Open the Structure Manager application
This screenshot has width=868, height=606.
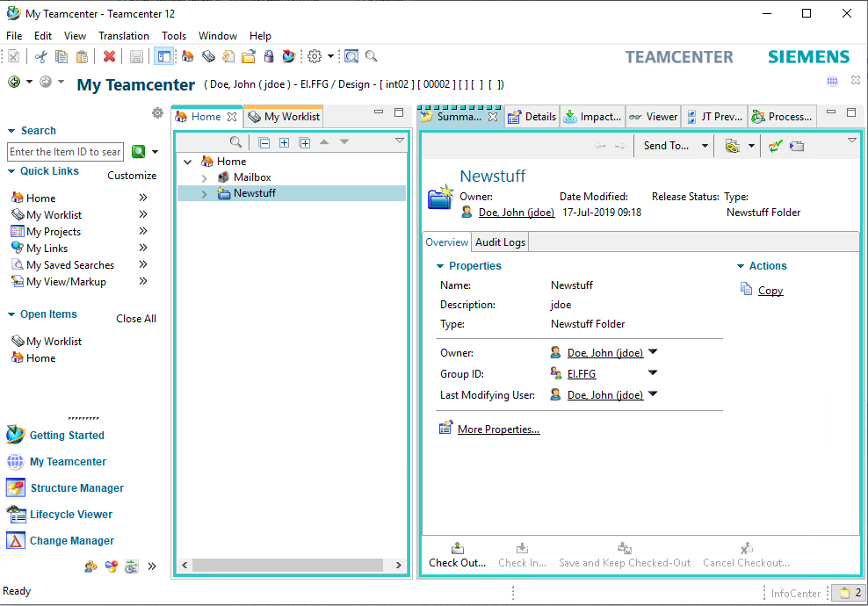click(x=76, y=488)
